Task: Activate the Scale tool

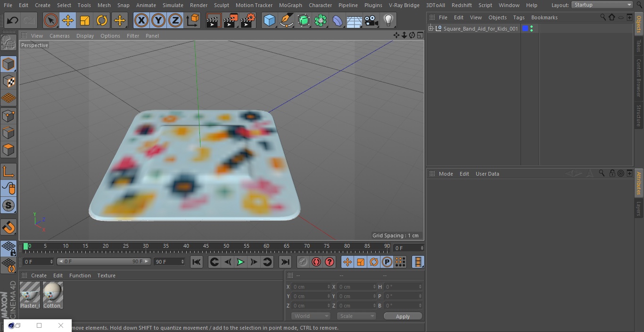Action: coord(85,21)
